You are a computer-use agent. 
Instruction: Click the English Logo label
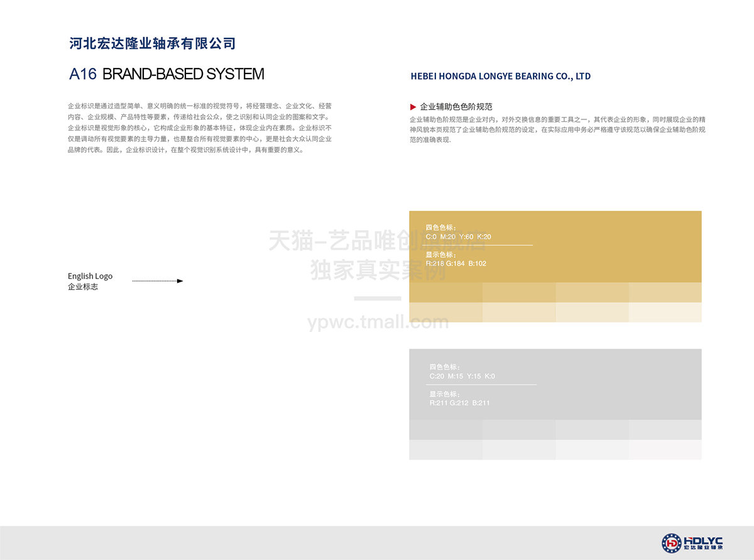[x=90, y=276]
